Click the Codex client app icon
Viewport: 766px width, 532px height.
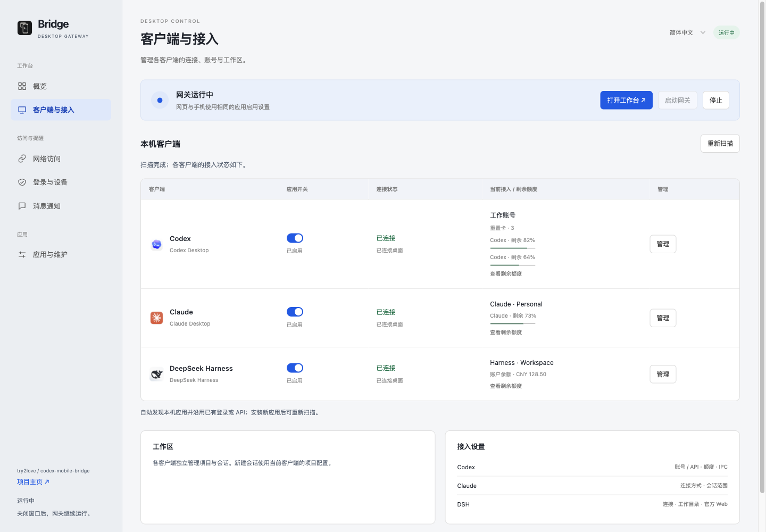[x=156, y=244]
